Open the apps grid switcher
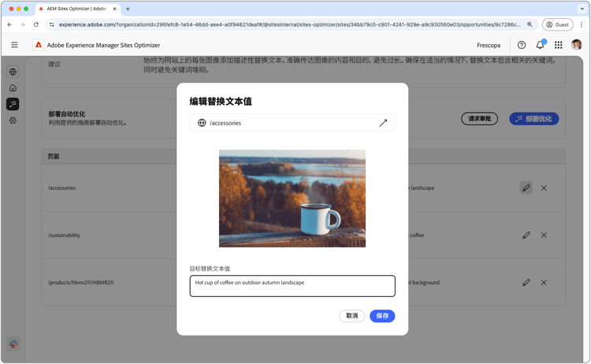 [558, 45]
